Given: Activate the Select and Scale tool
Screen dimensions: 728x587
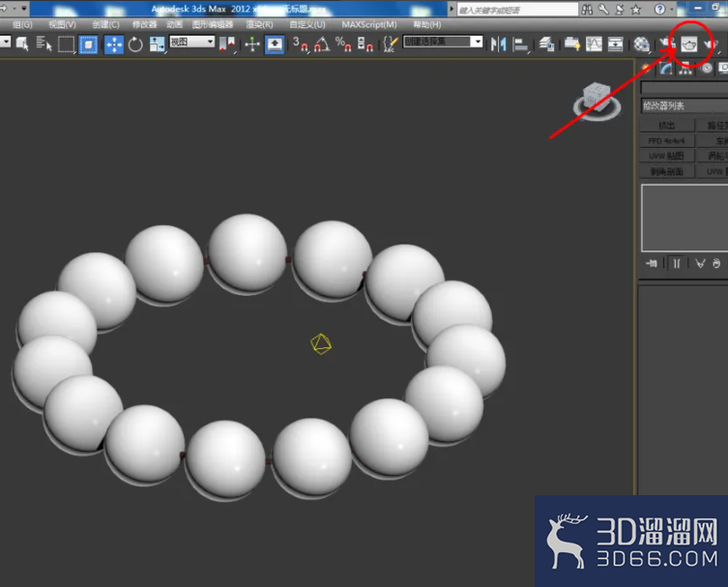Looking at the screenshot, I should 157,44.
